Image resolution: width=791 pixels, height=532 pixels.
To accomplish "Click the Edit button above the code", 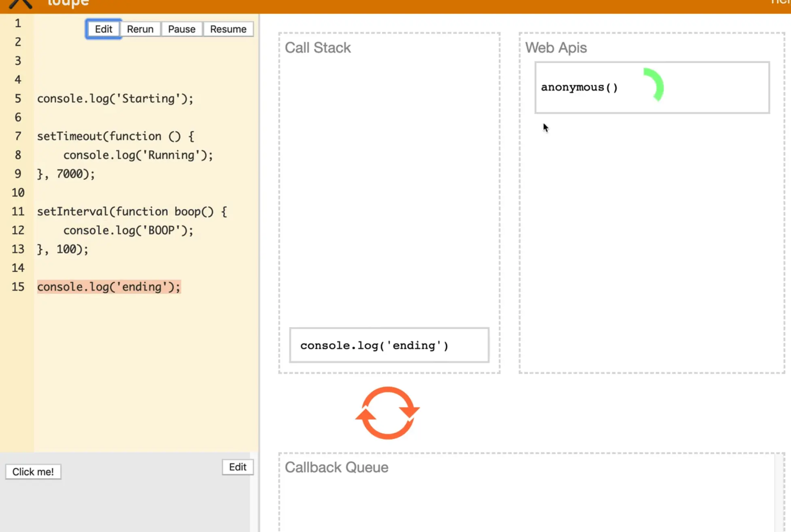I will [x=103, y=29].
